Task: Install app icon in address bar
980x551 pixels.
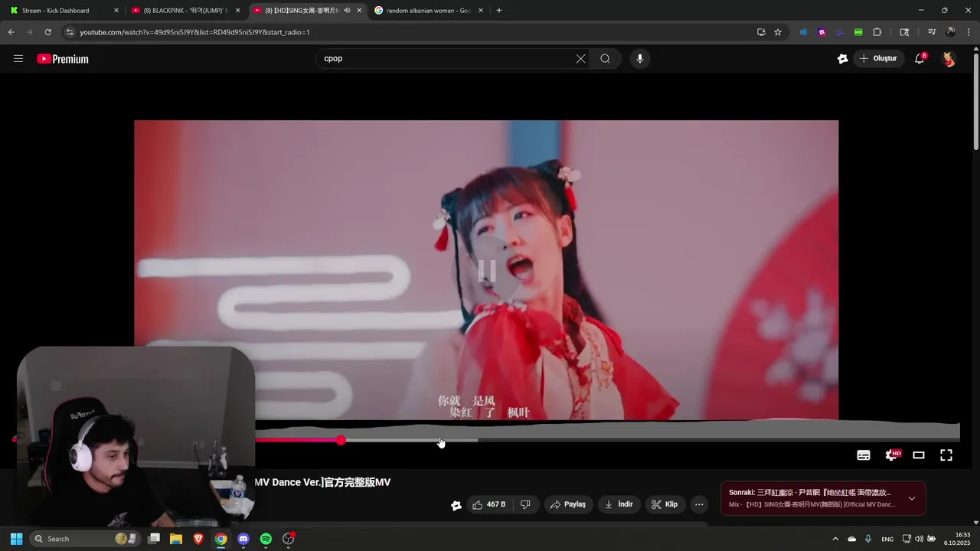Action: [761, 32]
